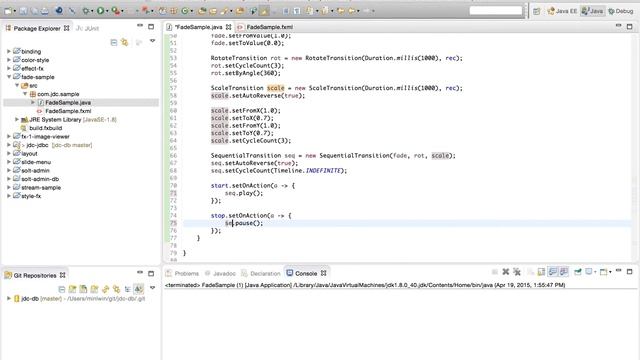
Task: Click the green Run button icon
Action: [100, 11]
